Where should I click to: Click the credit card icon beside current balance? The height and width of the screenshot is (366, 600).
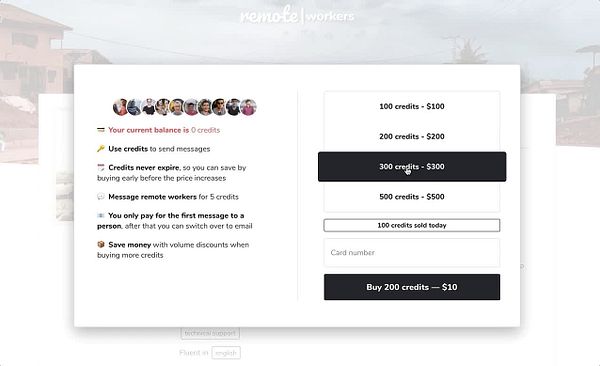coord(101,130)
